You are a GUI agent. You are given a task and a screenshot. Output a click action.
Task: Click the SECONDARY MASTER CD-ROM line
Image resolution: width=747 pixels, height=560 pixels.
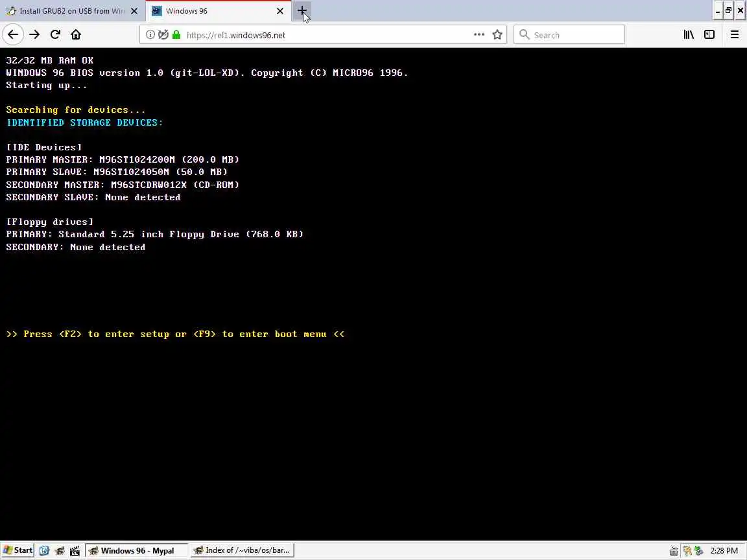[123, 185]
